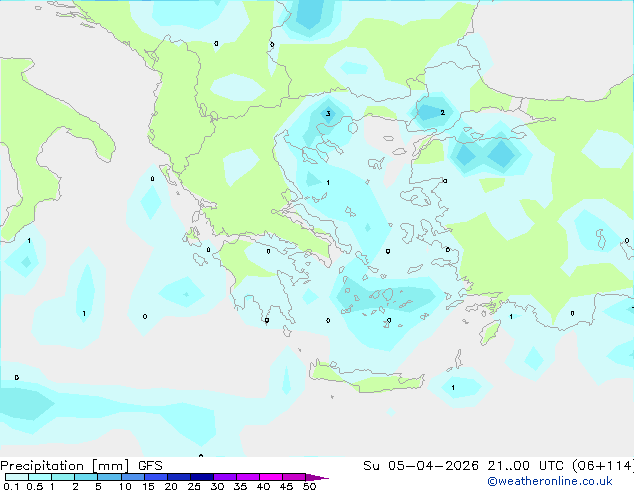Click legend label '0.5'
This screenshot has height=490, width=634.
coord(35,486)
